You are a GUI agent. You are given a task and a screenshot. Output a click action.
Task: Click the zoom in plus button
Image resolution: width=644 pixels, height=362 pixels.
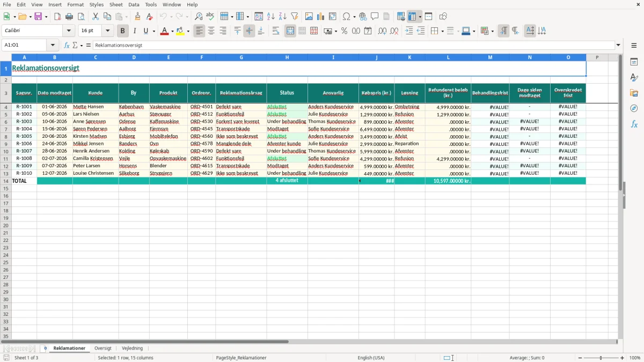623,358
